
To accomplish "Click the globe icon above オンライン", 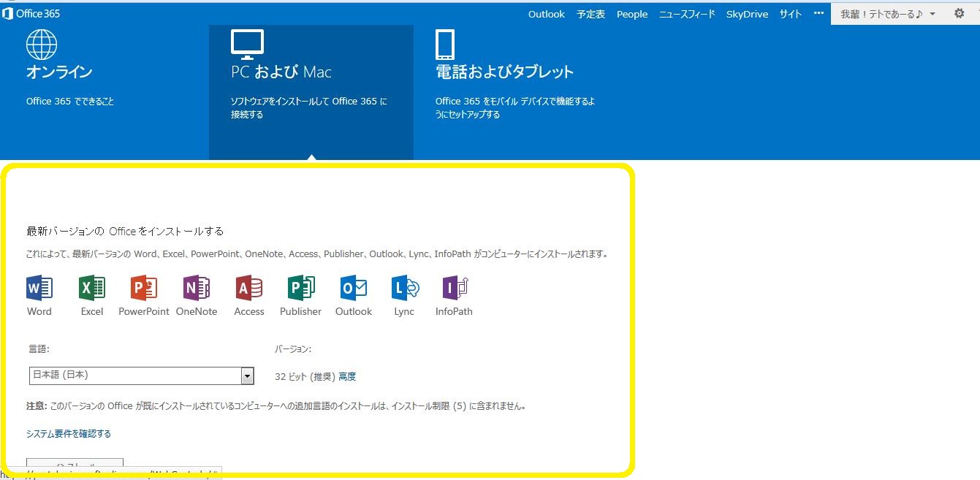I will [42, 45].
